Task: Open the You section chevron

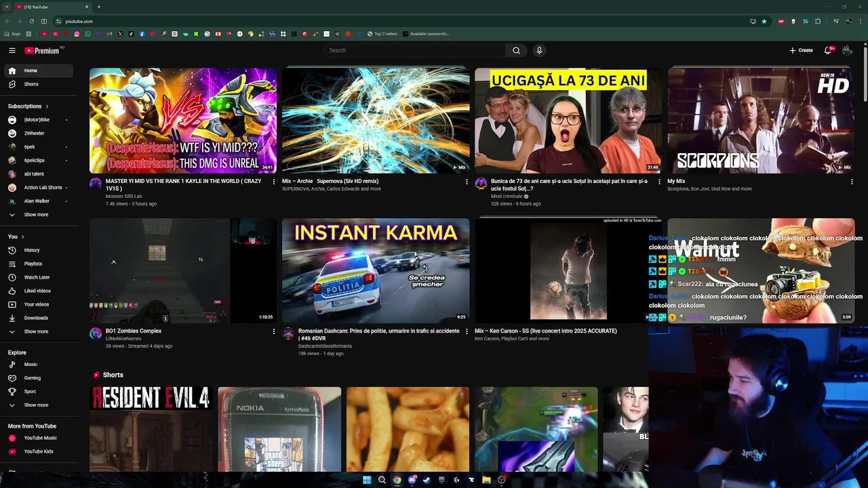Action: coord(22,237)
